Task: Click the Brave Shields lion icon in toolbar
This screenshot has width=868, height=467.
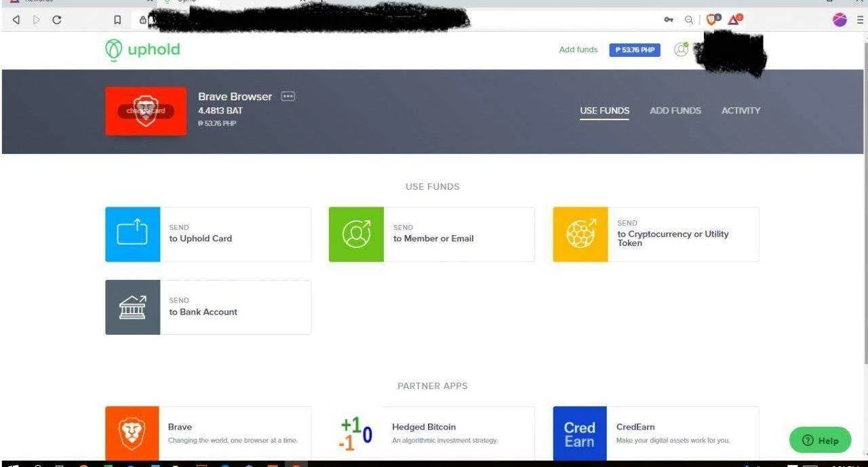Action: point(713,20)
